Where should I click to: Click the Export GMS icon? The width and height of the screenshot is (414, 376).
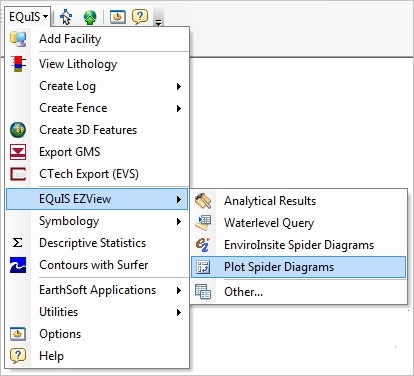tap(18, 152)
